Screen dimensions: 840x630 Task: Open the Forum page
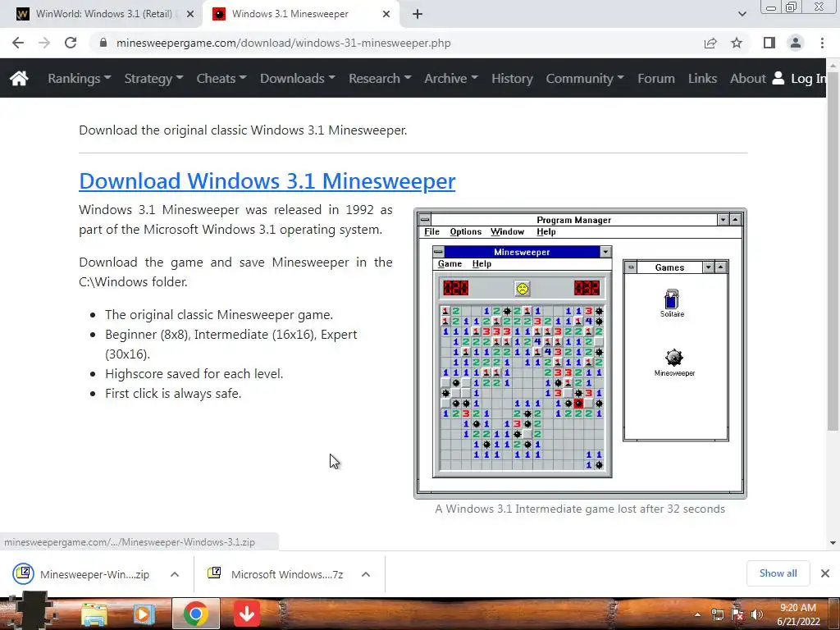tap(655, 78)
